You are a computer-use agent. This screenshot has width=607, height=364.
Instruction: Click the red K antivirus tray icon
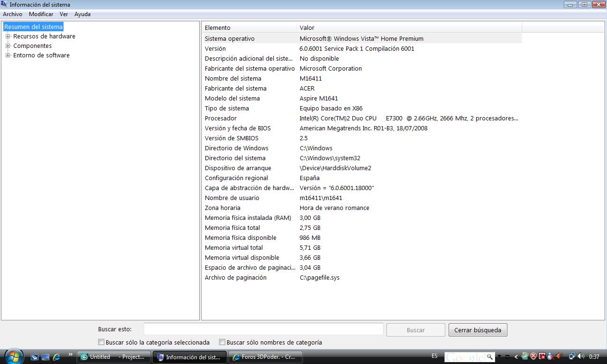(x=542, y=356)
